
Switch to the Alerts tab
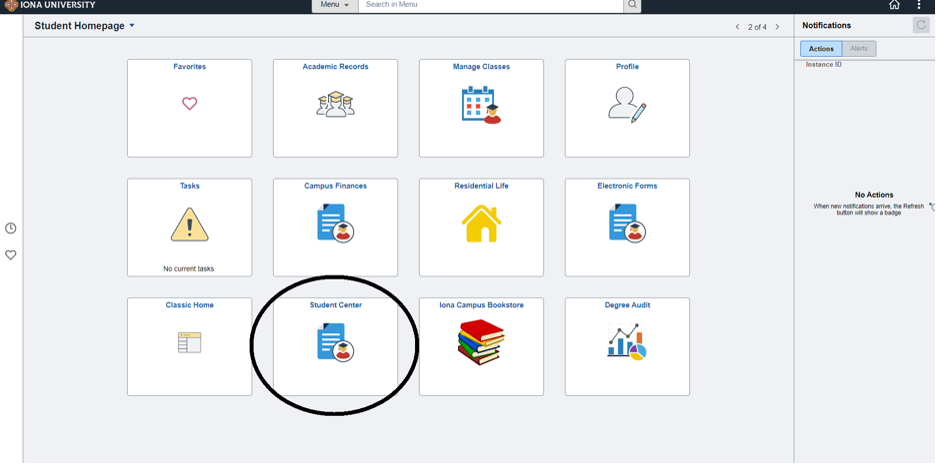click(x=858, y=48)
